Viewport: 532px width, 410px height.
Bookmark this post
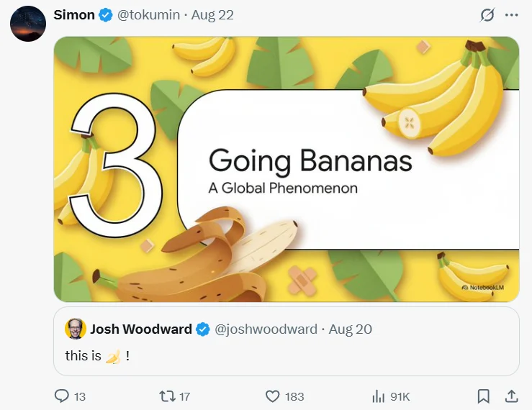coord(484,396)
